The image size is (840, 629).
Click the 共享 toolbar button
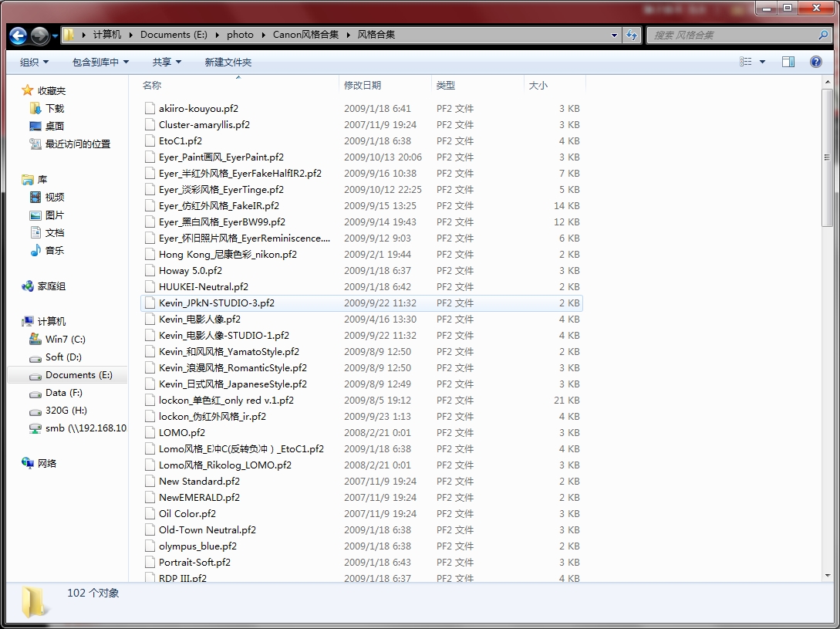click(167, 62)
